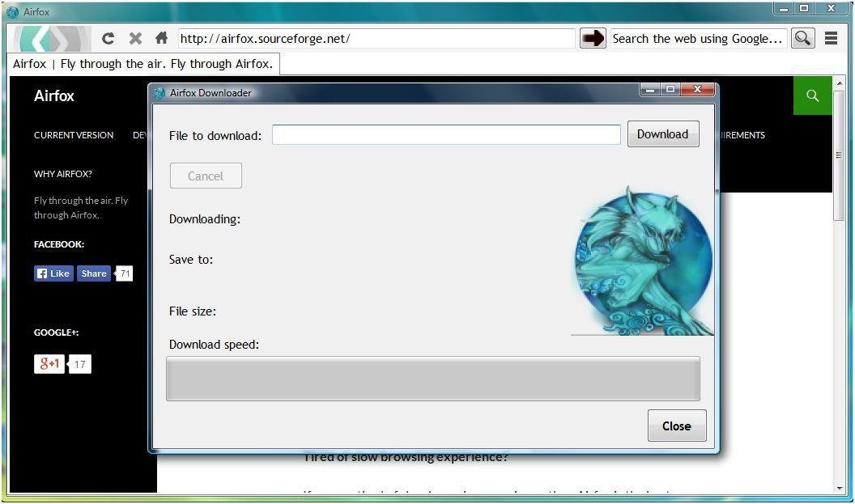Click the Google web search box
Screen dimensions: 855x504
tap(699, 39)
